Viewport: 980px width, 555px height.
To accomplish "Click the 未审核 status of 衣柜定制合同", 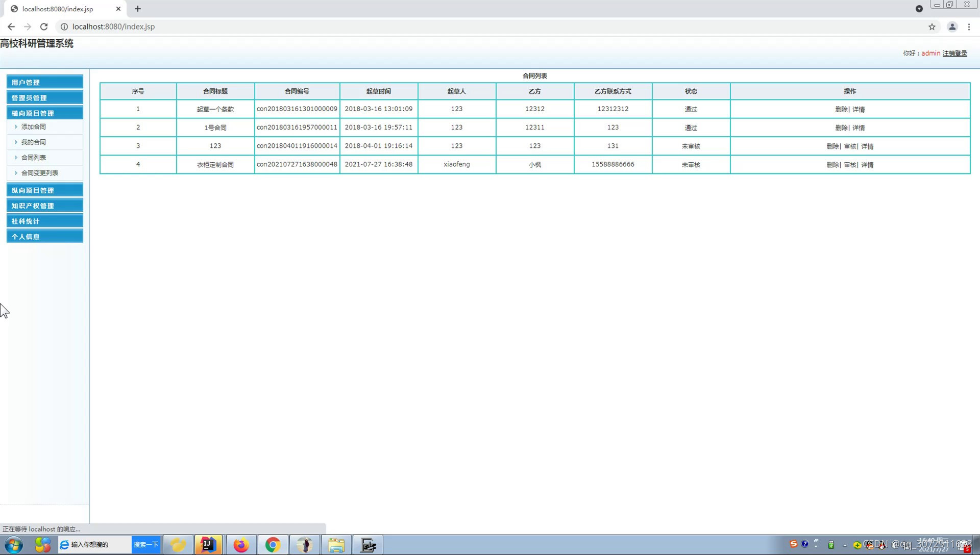I will (691, 164).
